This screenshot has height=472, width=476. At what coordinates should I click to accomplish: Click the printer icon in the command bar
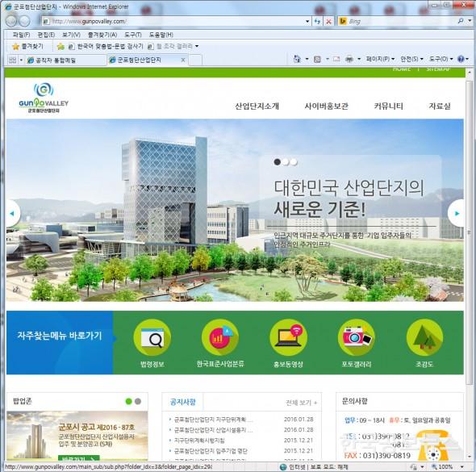pyautogui.click(x=349, y=59)
